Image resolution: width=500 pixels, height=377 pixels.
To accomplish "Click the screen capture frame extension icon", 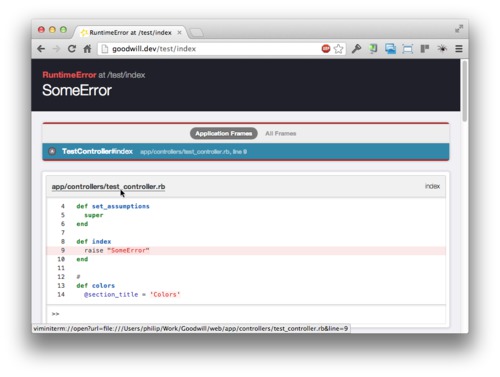I will [x=407, y=49].
